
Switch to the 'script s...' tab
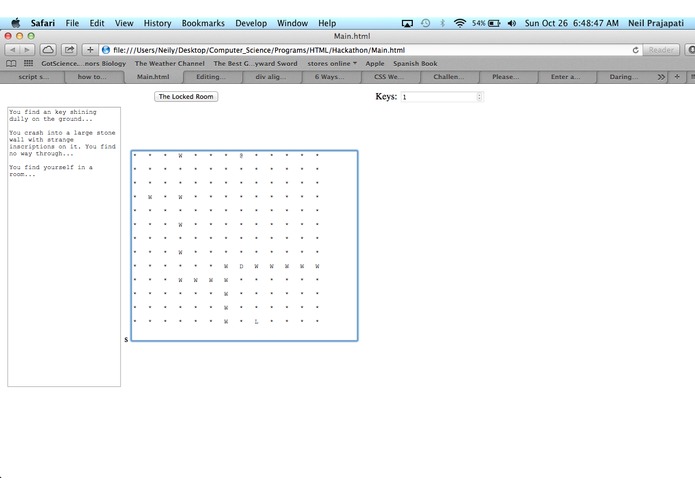click(x=34, y=77)
